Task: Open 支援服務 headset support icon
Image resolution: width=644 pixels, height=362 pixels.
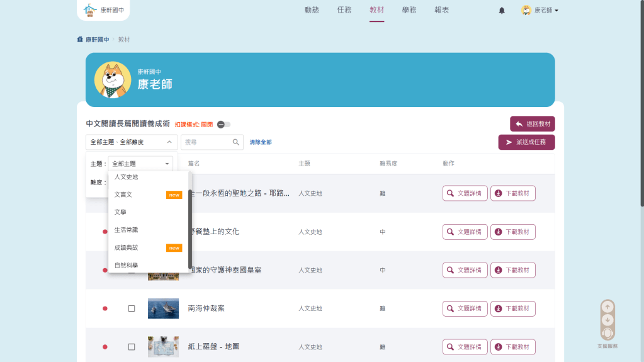Action: tap(607, 333)
